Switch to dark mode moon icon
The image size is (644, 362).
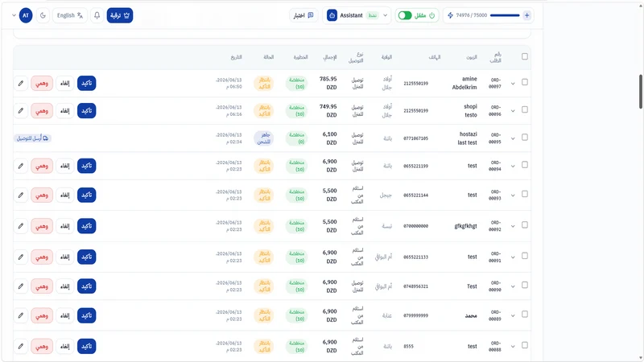(43, 15)
